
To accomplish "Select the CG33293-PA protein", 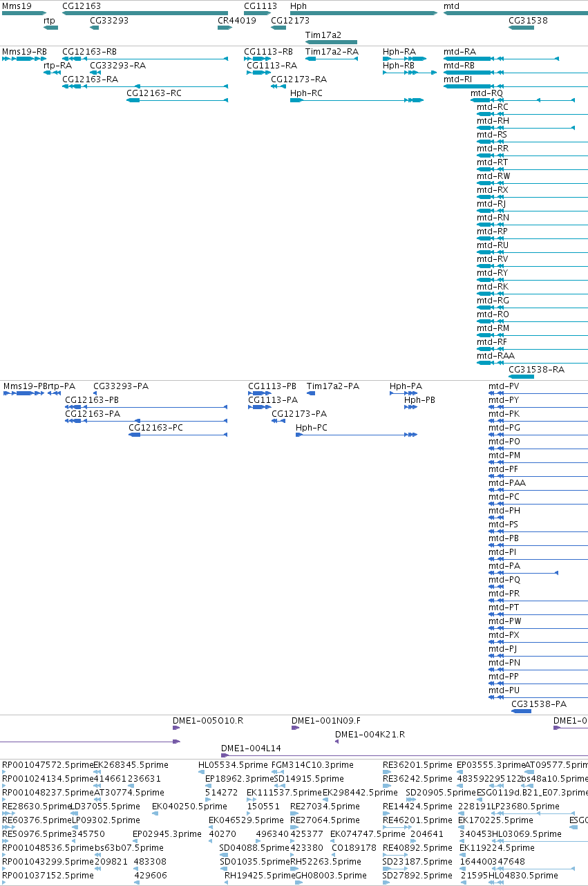I will click(x=95, y=393).
